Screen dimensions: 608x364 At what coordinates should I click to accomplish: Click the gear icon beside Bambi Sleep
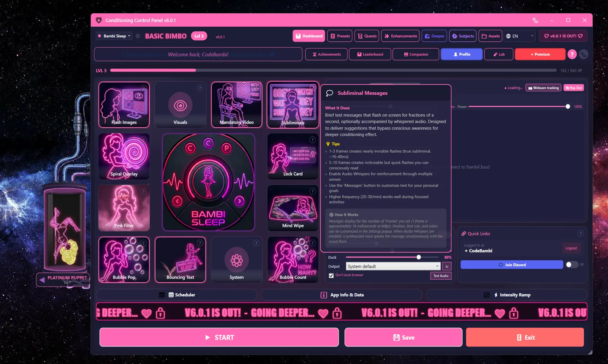click(138, 36)
